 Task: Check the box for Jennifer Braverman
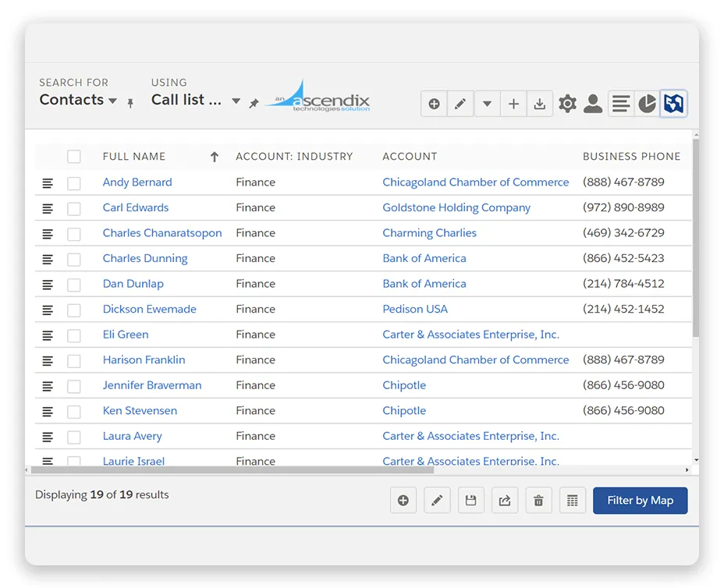coord(74,386)
